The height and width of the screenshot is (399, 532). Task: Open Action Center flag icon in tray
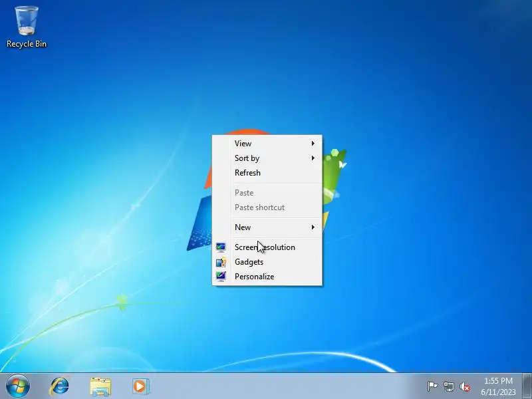click(432, 386)
